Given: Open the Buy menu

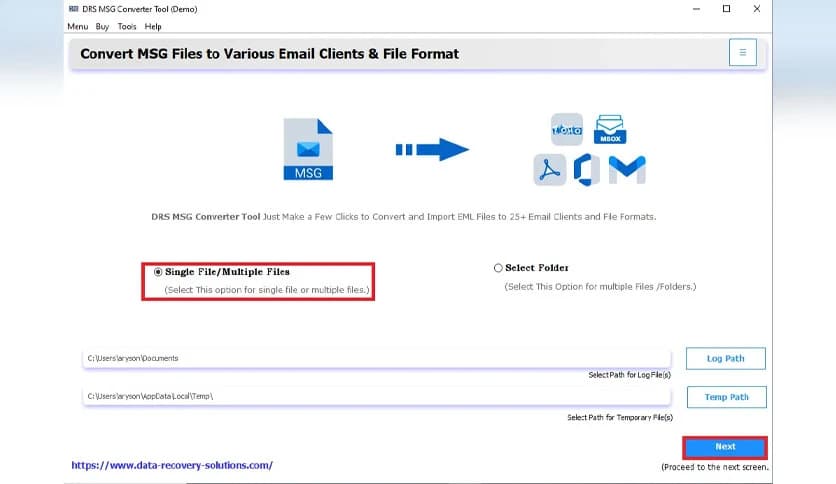Looking at the screenshot, I should (x=102, y=26).
